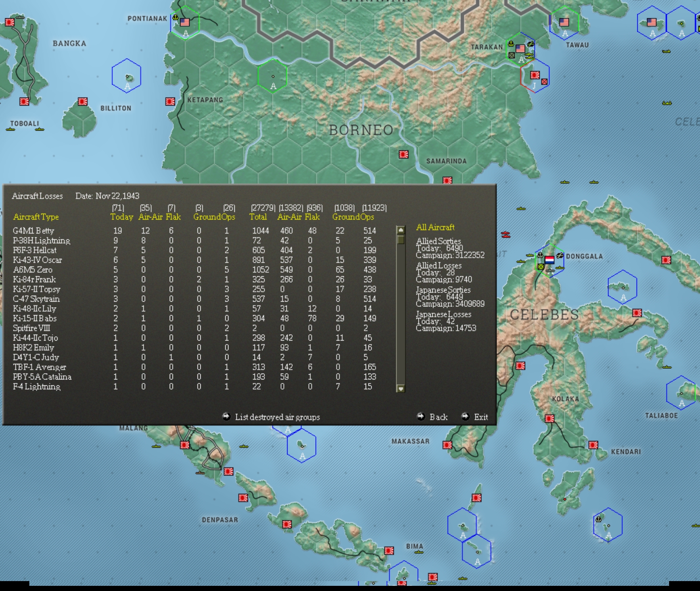Select the C-47 Skytrain row
The width and height of the screenshot is (700, 591).
click(x=195, y=299)
